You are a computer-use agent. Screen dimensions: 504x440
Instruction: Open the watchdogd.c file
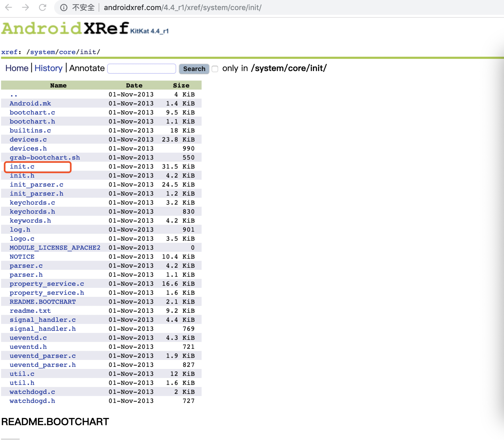tap(32, 392)
